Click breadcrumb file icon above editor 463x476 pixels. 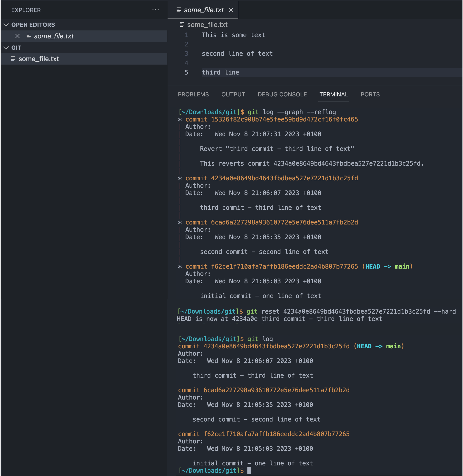tap(182, 25)
